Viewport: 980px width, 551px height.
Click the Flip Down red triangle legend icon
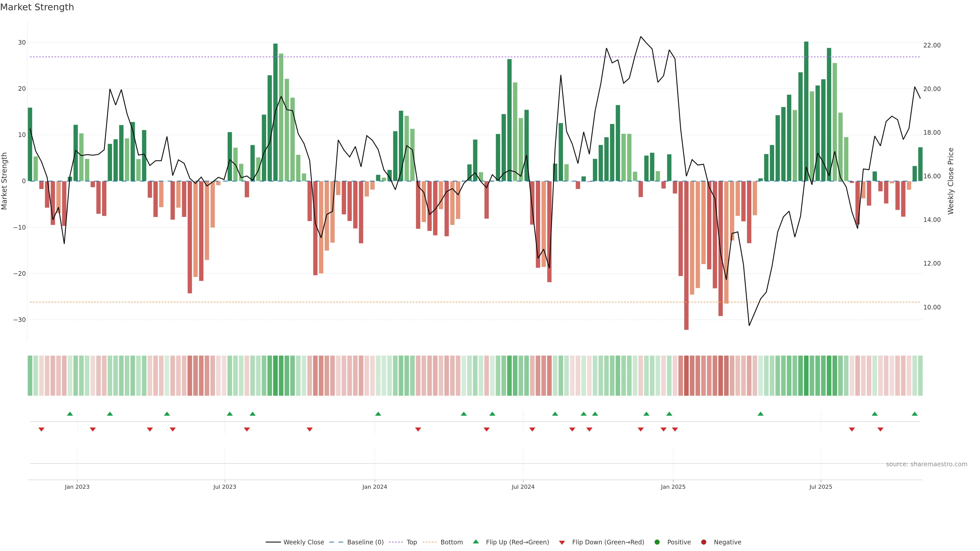(x=562, y=543)
